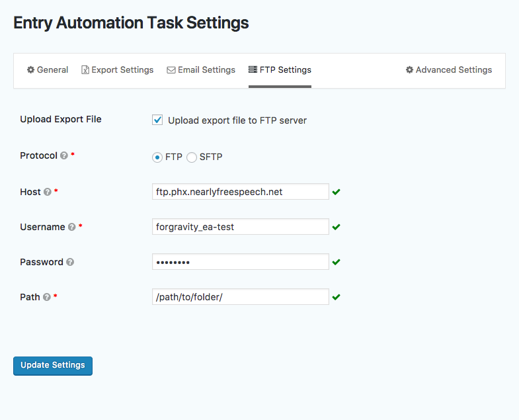519x420 pixels.
Task: Click green checkmark beside Username field
Action: tap(337, 228)
